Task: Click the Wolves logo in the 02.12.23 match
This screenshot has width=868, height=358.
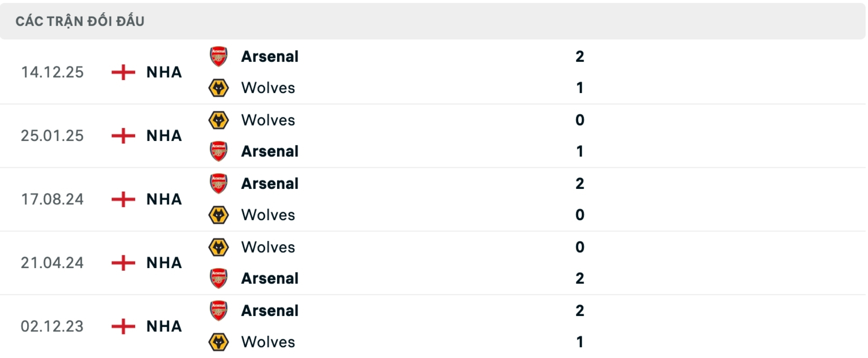Action: [x=218, y=343]
